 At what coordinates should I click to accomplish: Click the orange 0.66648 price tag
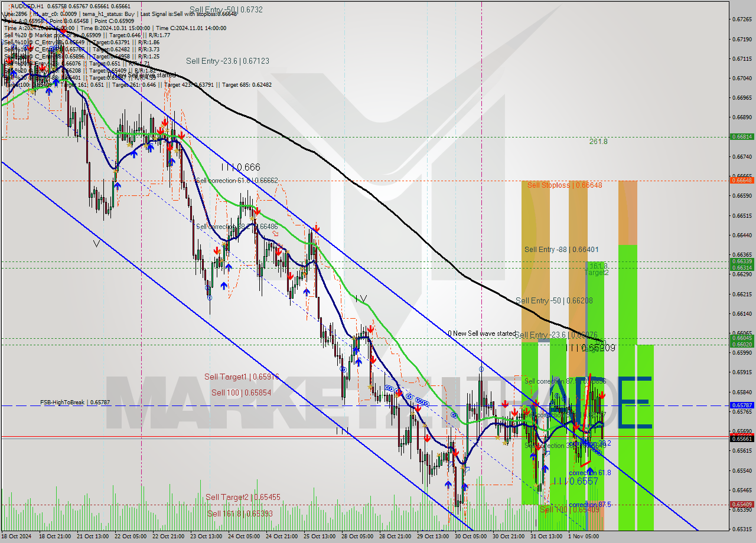coord(741,181)
